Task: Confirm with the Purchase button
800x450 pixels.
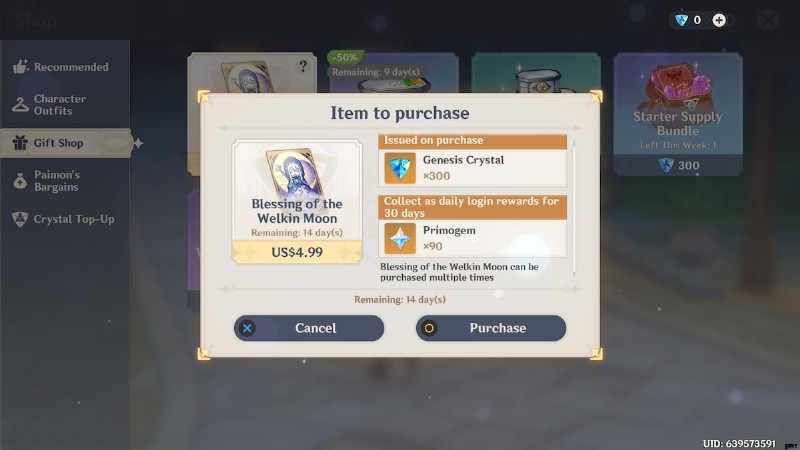Action: pos(491,328)
